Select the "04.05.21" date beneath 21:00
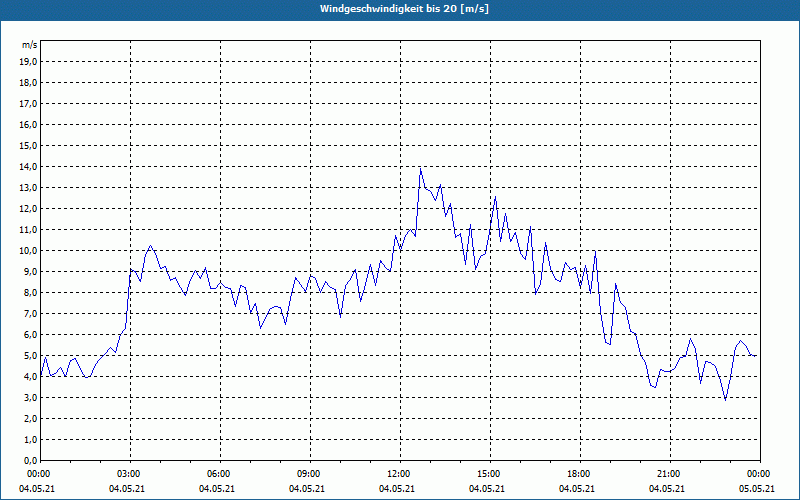This screenshot has width=800, height=500. (x=666, y=489)
